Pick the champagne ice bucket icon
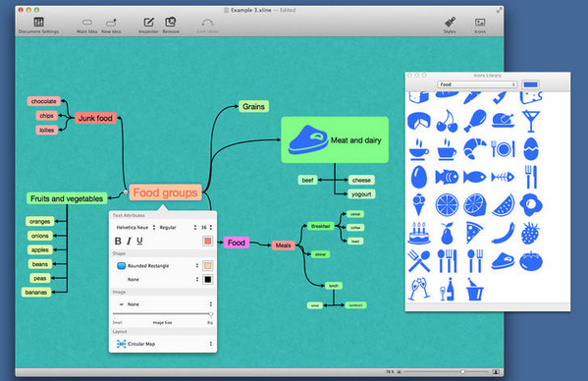588x381 pixels. 474,289
